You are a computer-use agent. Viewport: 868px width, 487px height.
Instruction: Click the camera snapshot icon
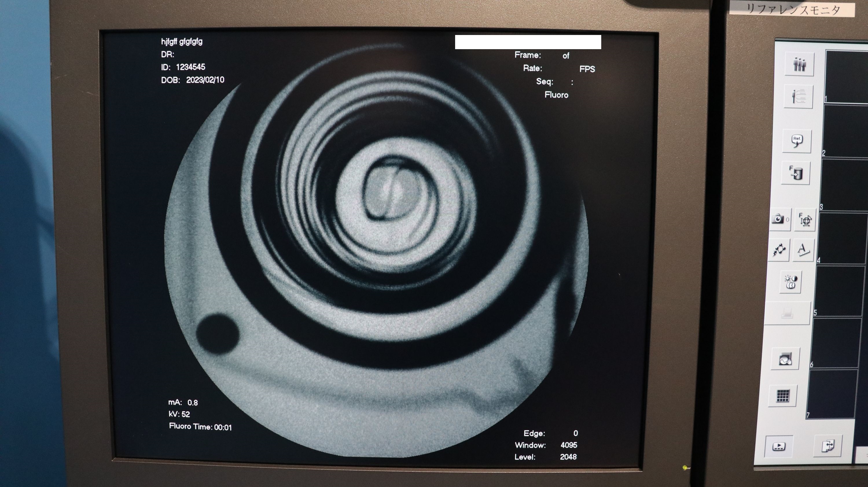[x=778, y=219]
